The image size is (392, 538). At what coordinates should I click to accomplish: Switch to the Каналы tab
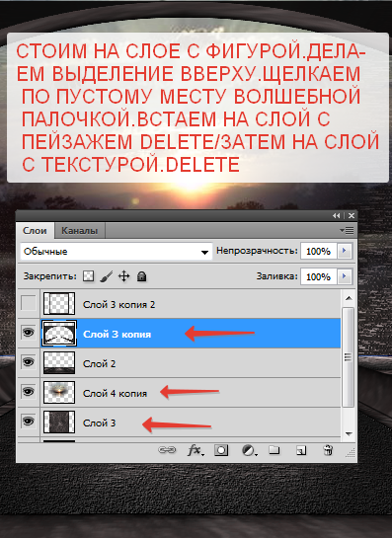[80, 231]
